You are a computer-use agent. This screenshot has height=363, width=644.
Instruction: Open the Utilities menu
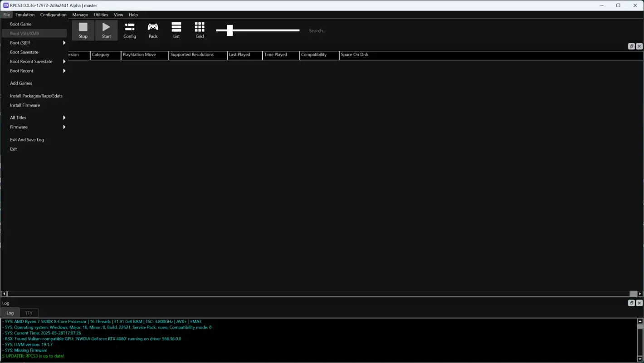[101, 15]
